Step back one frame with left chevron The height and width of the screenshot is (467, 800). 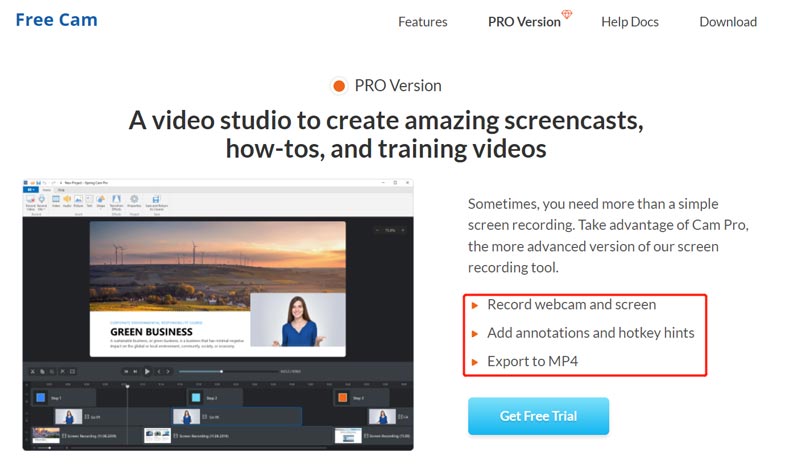click(159, 372)
